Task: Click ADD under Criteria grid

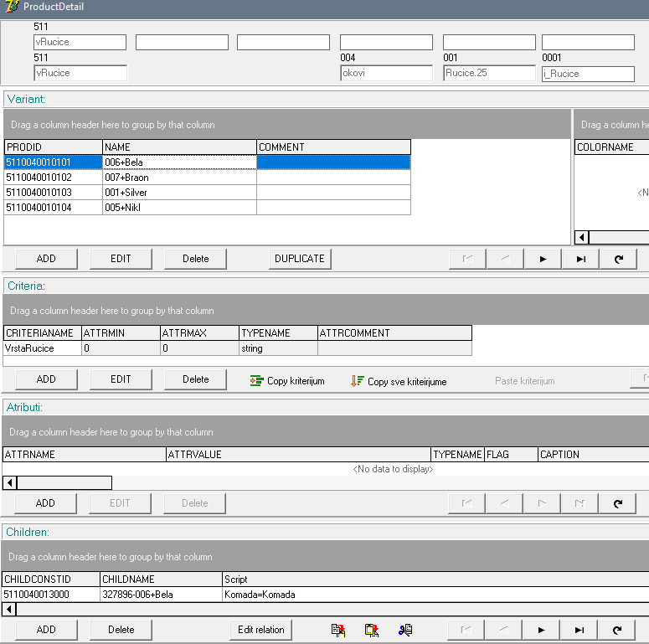Action: [46, 379]
